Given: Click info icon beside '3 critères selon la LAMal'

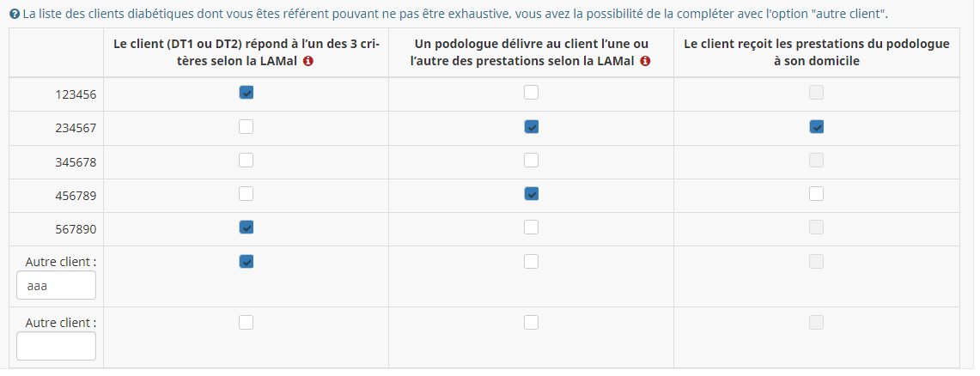Looking at the screenshot, I should pos(308,62).
